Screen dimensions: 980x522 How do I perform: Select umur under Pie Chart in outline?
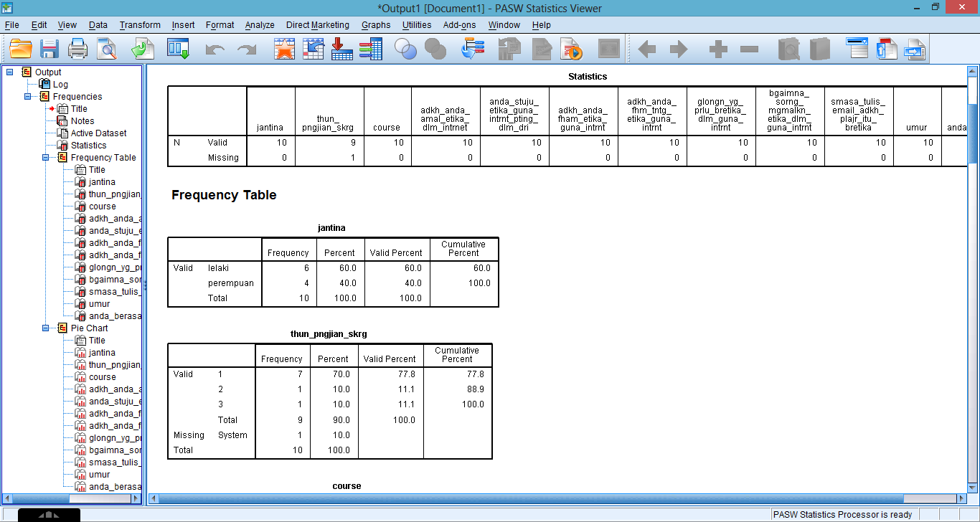(x=99, y=474)
